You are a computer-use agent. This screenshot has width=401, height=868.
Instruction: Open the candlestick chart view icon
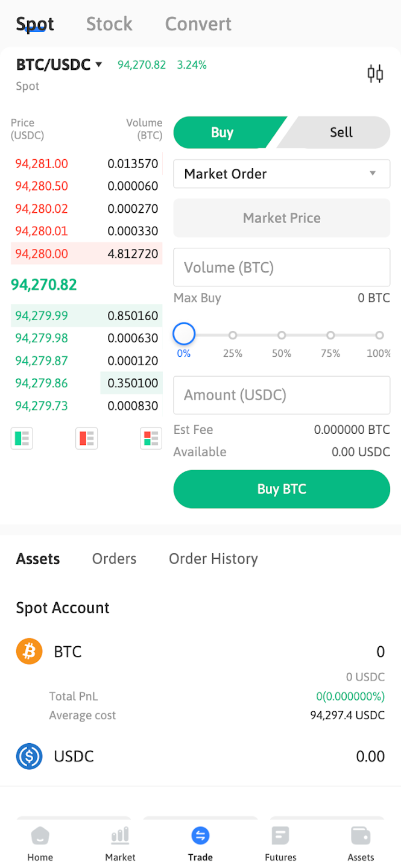point(375,73)
